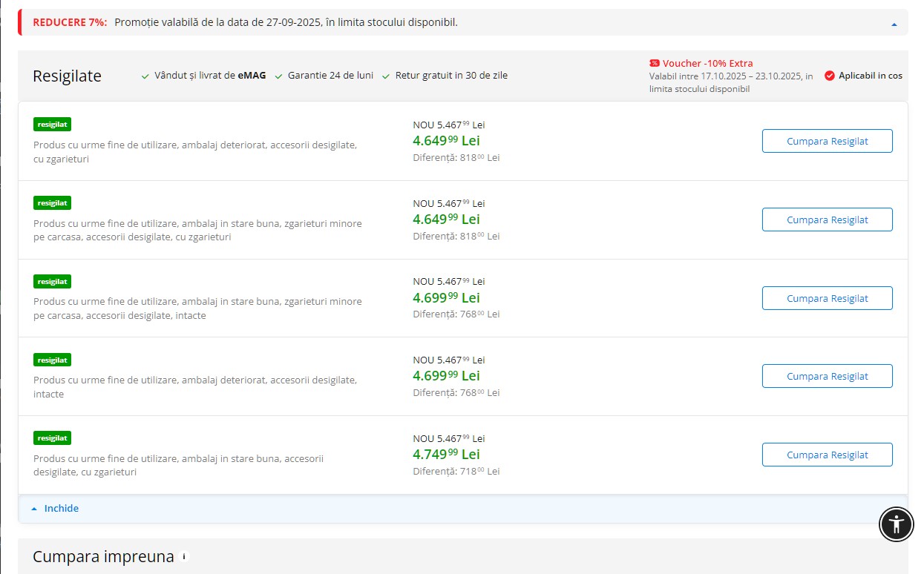This screenshot has width=924, height=574.
Task: Buy the 4.749 Lei resealed offer
Action: pos(827,455)
